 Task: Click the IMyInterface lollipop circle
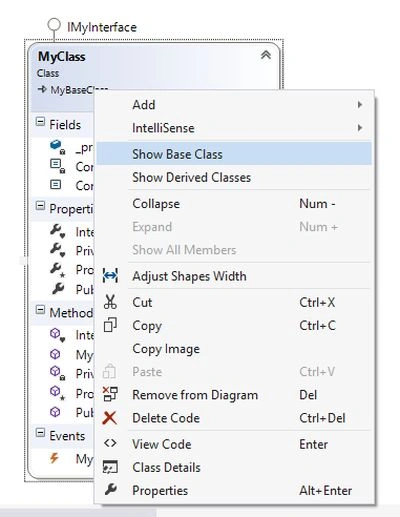pyautogui.click(x=54, y=25)
